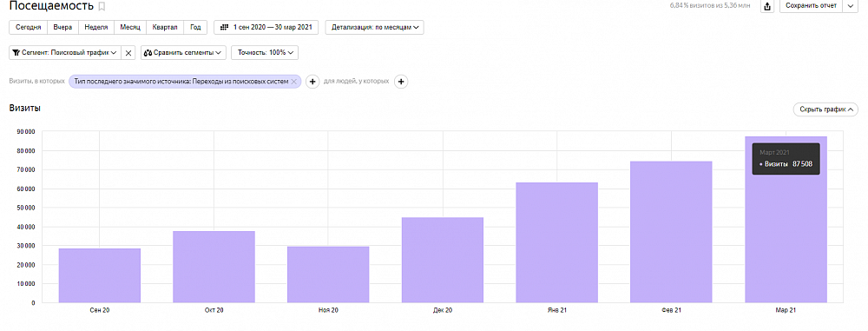Click the Визиты chart heading
The width and height of the screenshot is (868, 331).
(x=24, y=108)
